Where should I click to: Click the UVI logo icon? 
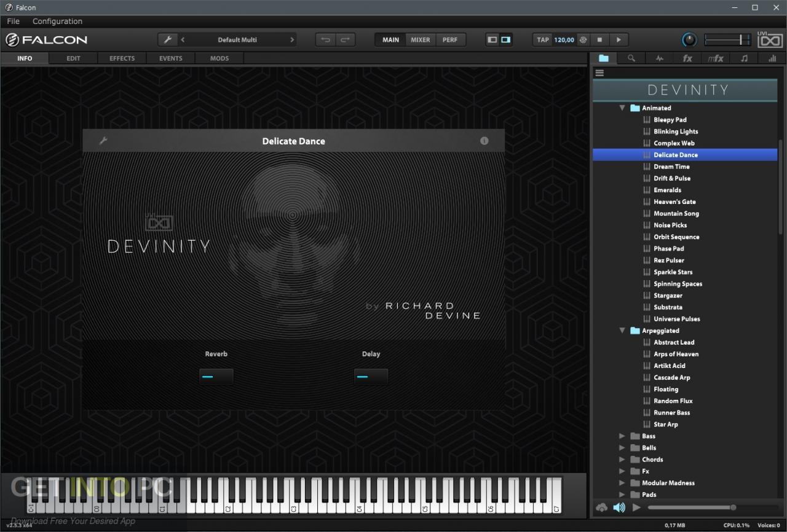(x=770, y=40)
